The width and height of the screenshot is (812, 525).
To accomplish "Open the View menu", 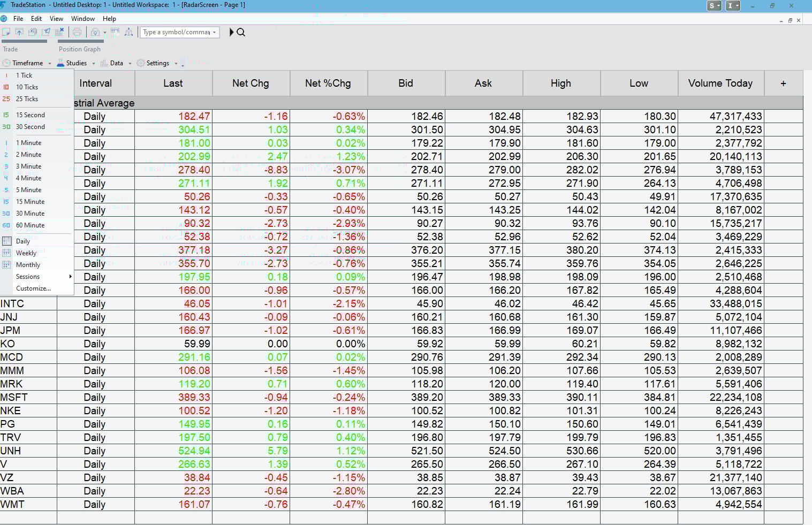I will [x=56, y=19].
